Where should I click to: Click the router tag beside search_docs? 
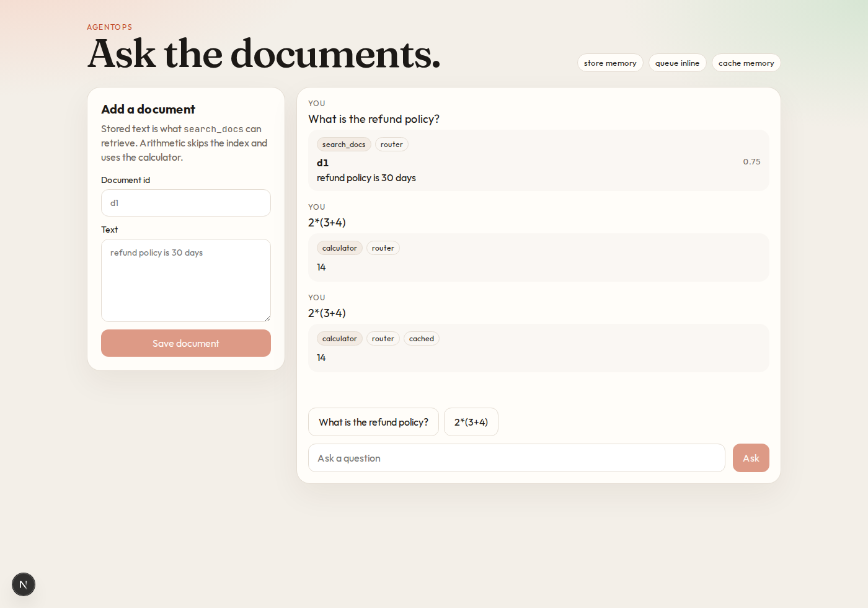[392, 145]
